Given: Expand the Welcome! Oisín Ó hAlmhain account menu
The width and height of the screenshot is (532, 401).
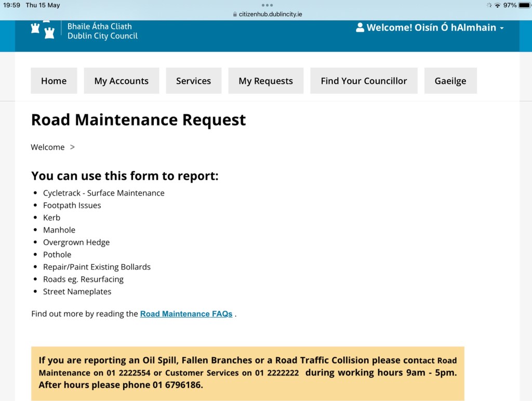Looking at the screenshot, I should (x=430, y=28).
